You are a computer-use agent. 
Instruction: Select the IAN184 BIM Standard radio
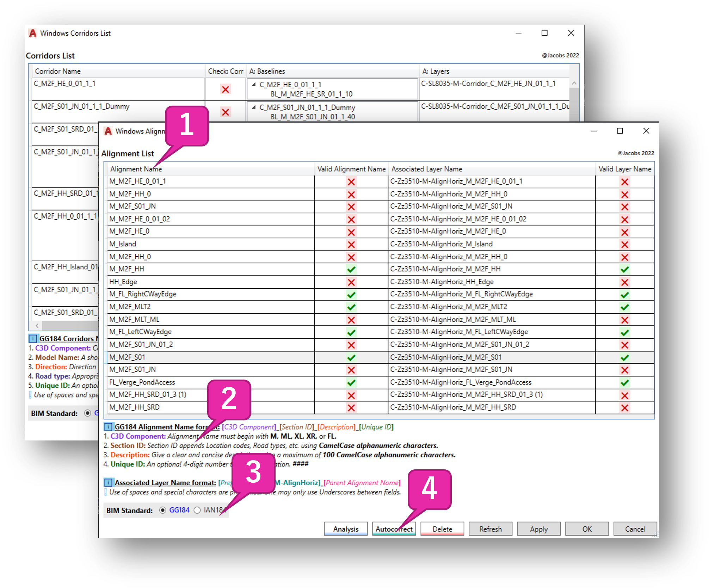pos(197,510)
